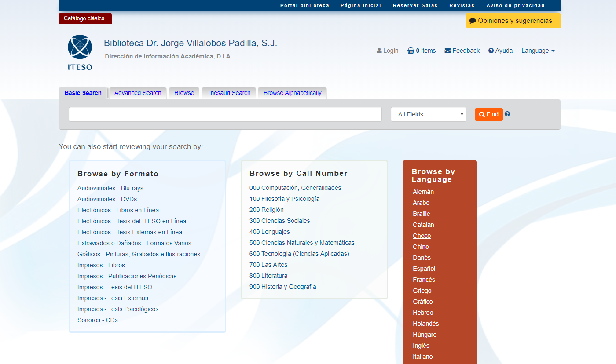The width and height of the screenshot is (616, 364).
Task: Browse call number 500 Ciencias Naturales y Matemáticas
Action: [x=301, y=243]
